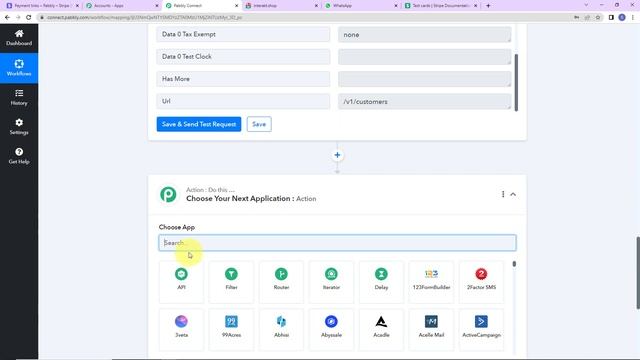Open the browser three-dot menu
This screenshot has height=360, width=640.
click(633, 17)
